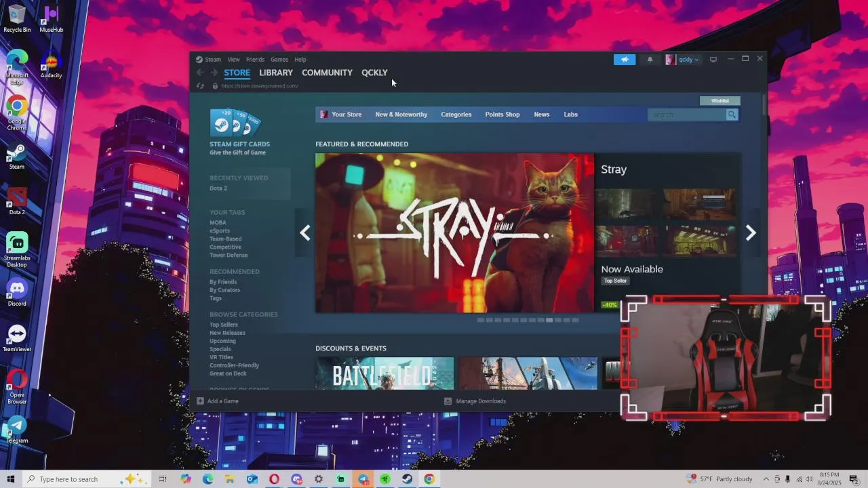Open MuseHub desktop shortcut
This screenshot has height=488, width=868.
click(52, 18)
